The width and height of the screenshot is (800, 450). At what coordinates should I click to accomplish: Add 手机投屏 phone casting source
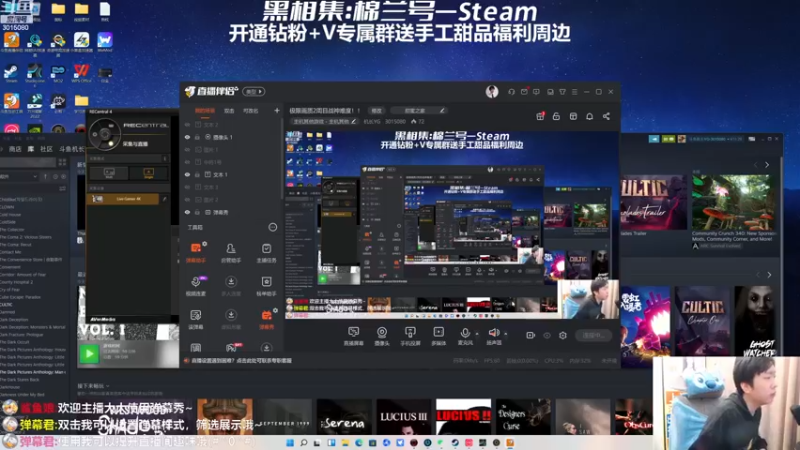(x=410, y=336)
